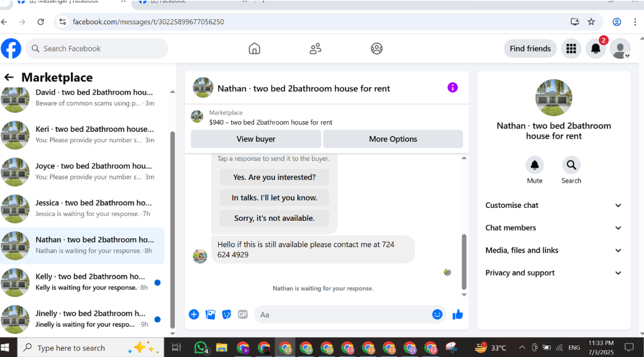Click Find friends button

click(530, 48)
